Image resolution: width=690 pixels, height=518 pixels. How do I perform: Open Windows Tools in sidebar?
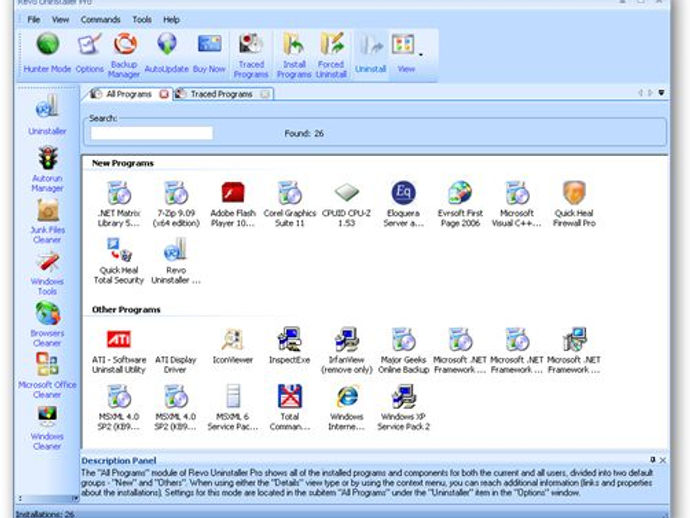47,273
